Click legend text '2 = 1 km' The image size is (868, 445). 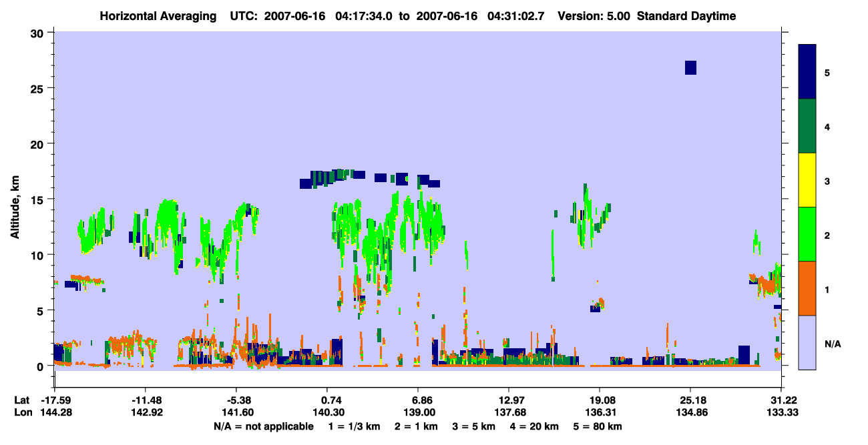click(x=415, y=426)
